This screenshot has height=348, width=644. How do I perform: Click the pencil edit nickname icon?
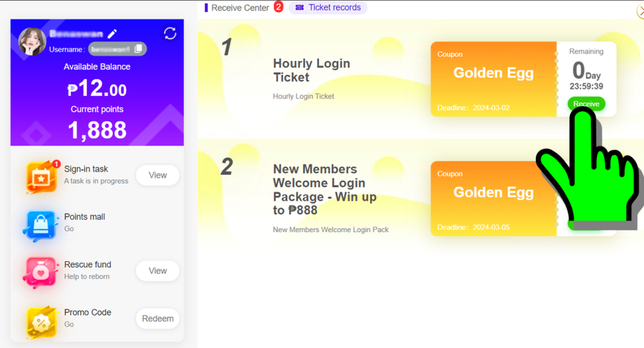click(112, 34)
